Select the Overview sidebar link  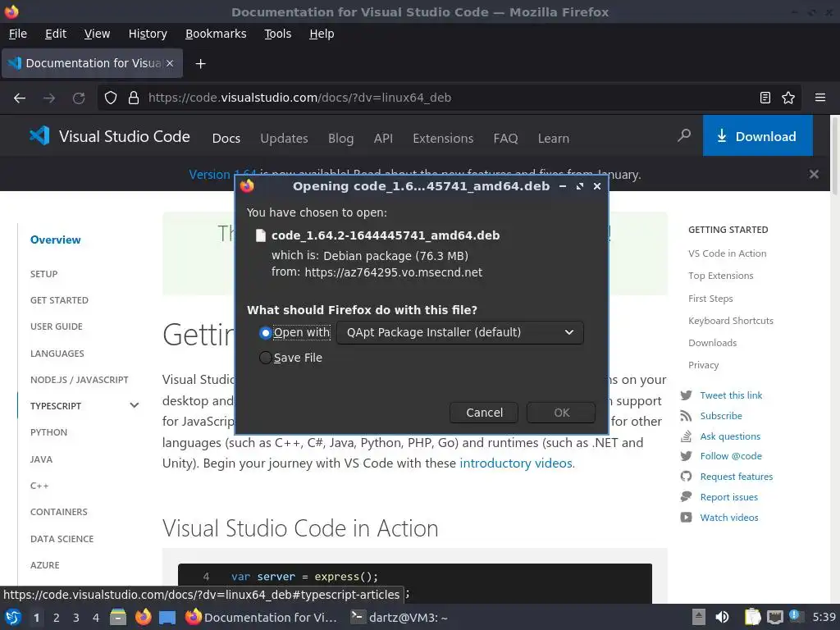click(x=55, y=240)
